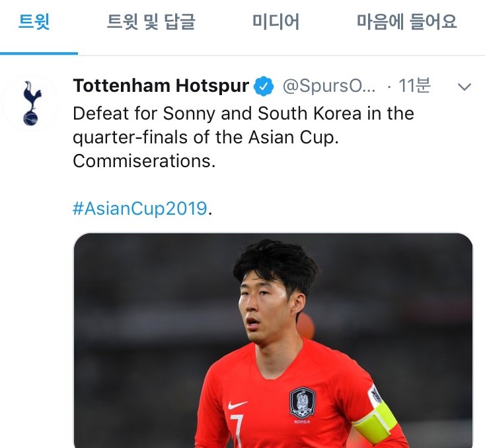Tap the Korea crest on the photo
The image size is (485, 448).
click(302, 402)
